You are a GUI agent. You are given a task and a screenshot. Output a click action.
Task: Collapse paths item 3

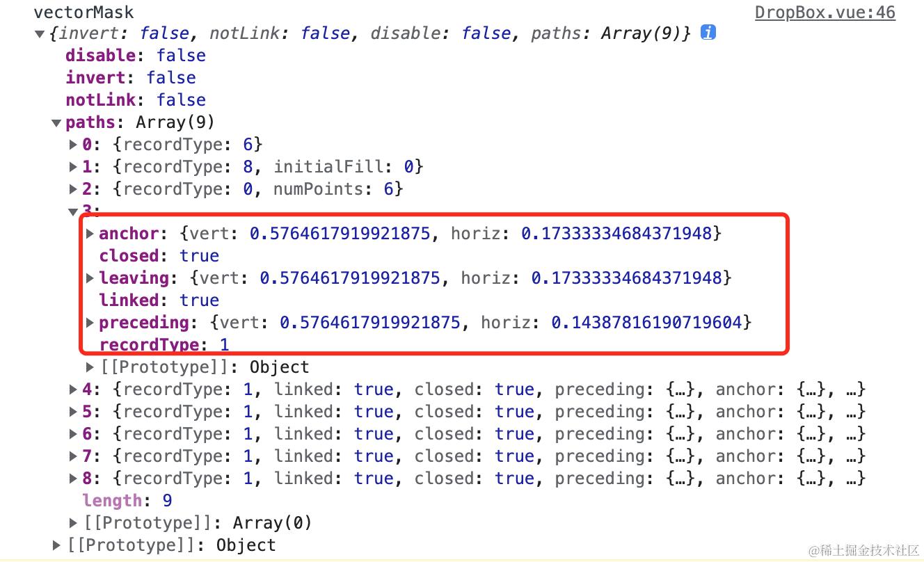(x=73, y=211)
